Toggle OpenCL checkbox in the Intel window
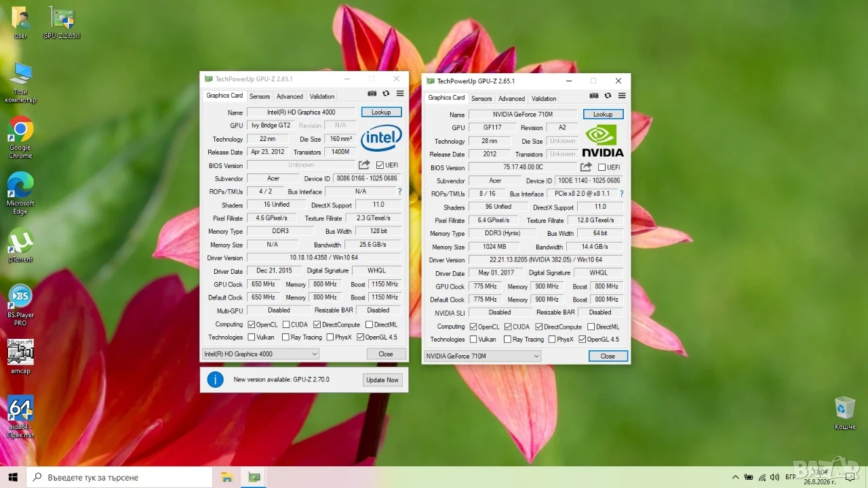Screen dimensions: 868x488 pyautogui.click(x=252, y=325)
